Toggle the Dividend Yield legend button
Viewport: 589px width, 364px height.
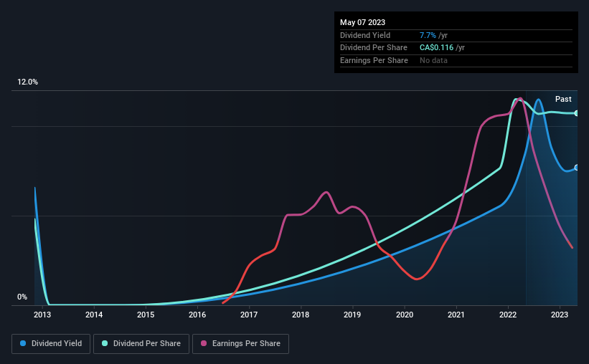(x=51, y=344)
